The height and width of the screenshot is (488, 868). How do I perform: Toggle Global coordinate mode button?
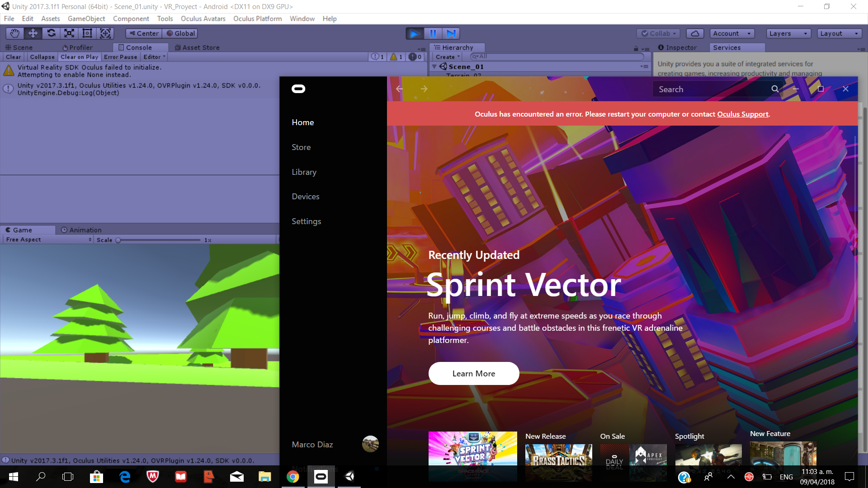click(x=180, y=33)
